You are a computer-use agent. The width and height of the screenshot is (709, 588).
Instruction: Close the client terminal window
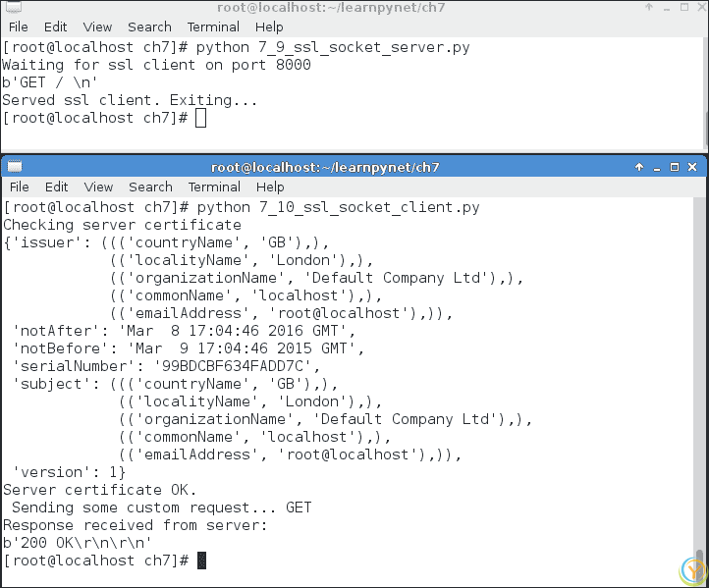coord(692,167)
